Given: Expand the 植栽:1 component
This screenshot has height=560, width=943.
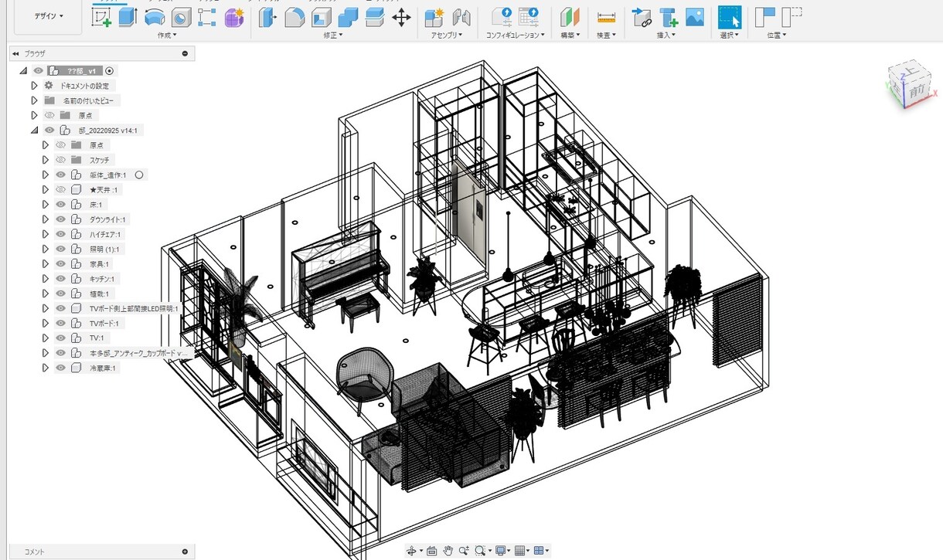Looking at the screenshot, I should click(46, 294).
